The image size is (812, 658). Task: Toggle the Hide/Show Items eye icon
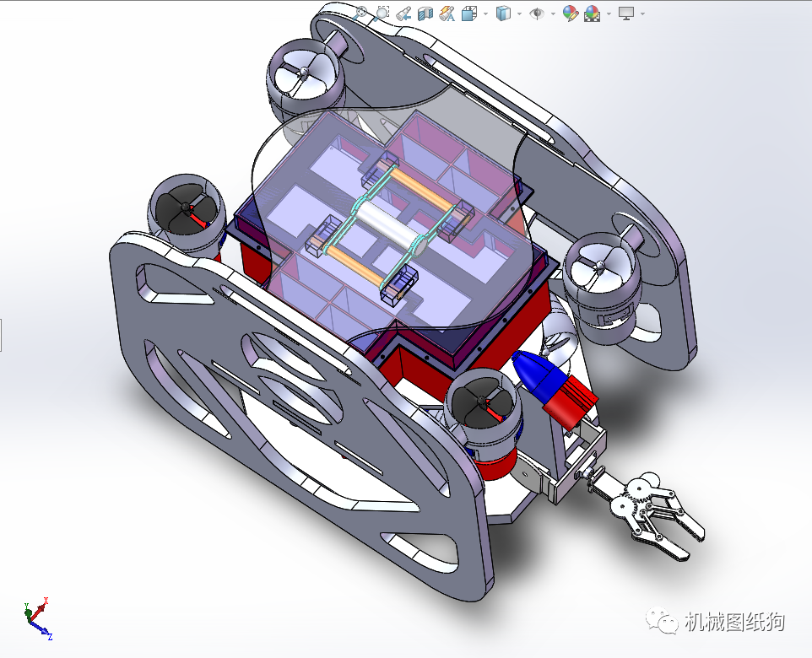point(537,13)
